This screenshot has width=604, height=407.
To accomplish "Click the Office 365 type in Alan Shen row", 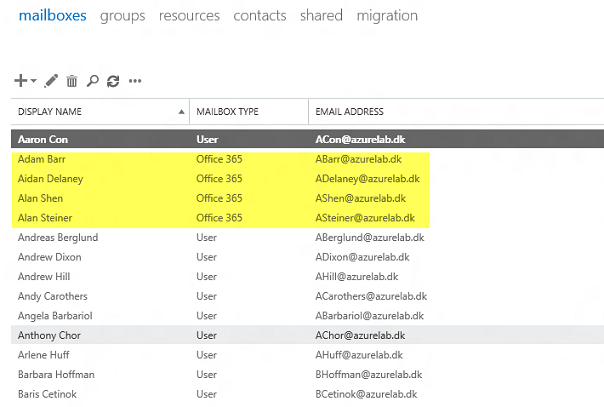I will tap(219, 198).
